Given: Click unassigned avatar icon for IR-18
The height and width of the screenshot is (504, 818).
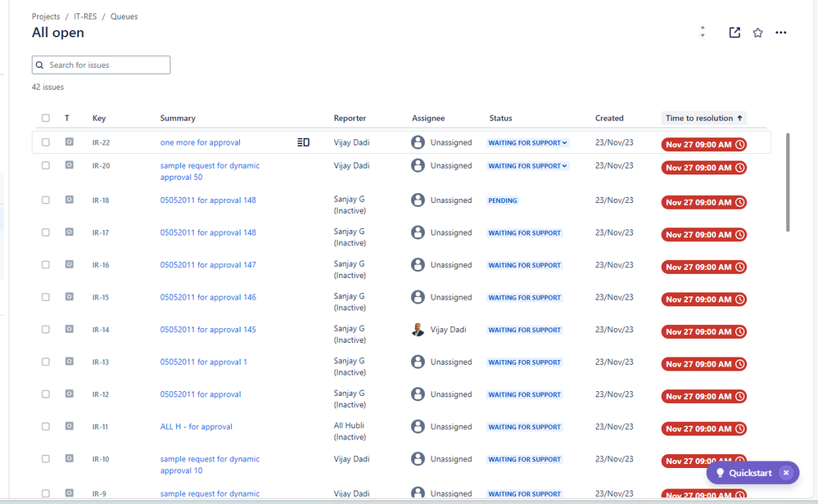Looking at the screenshot, I should (418, 200).
